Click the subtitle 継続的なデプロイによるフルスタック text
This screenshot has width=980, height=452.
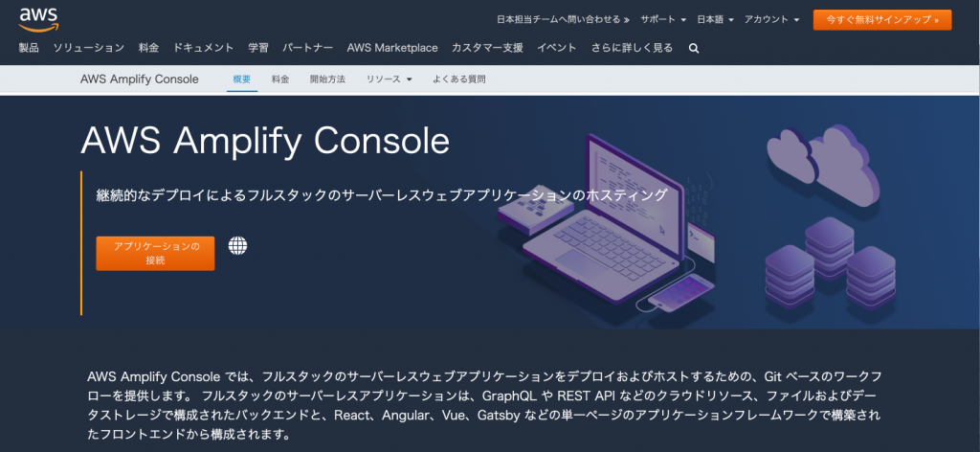(382, 195)
